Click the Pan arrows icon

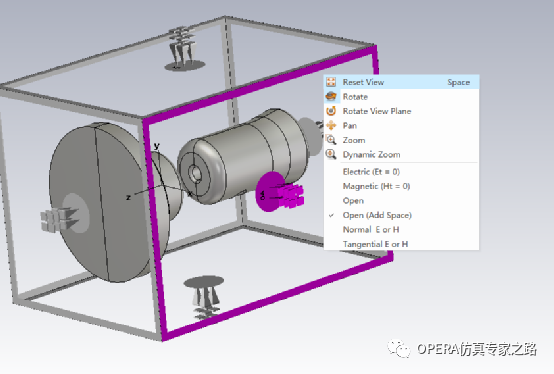331,125
